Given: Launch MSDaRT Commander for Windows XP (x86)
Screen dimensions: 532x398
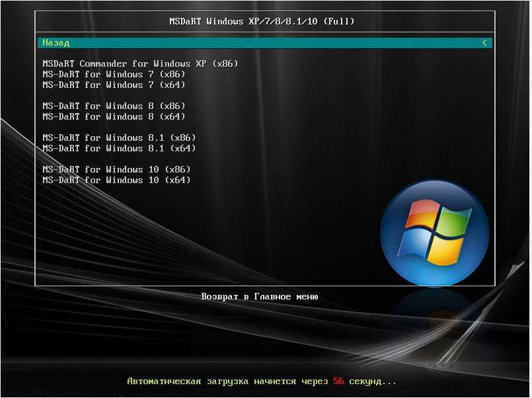Looking at the screenshot, I should coord(140,64).
